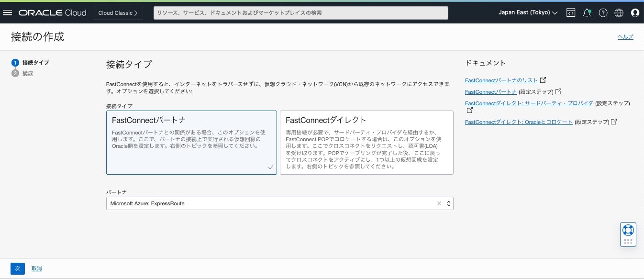Click the 次 button
Image resolution: width=644 pixels, height=279 pixels.
click(x=18, y=268)
